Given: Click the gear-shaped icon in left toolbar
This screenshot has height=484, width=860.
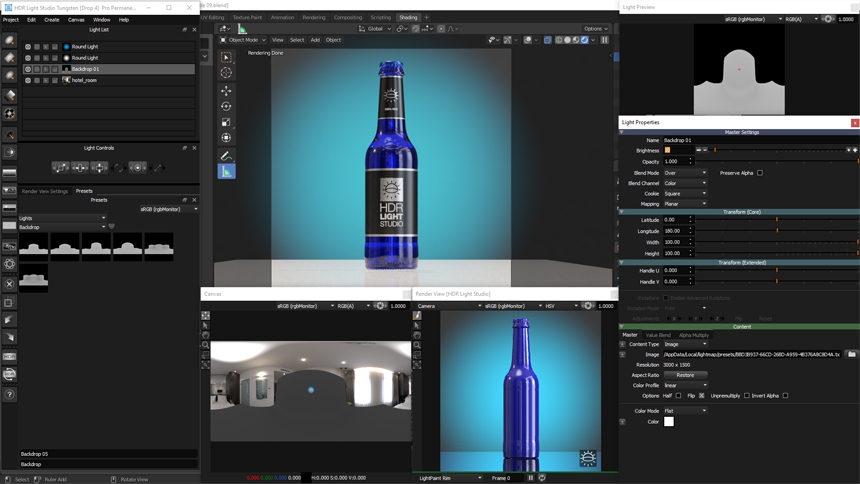Looking at the screenshot, I should pyautogui.click(x=9, y=264).
